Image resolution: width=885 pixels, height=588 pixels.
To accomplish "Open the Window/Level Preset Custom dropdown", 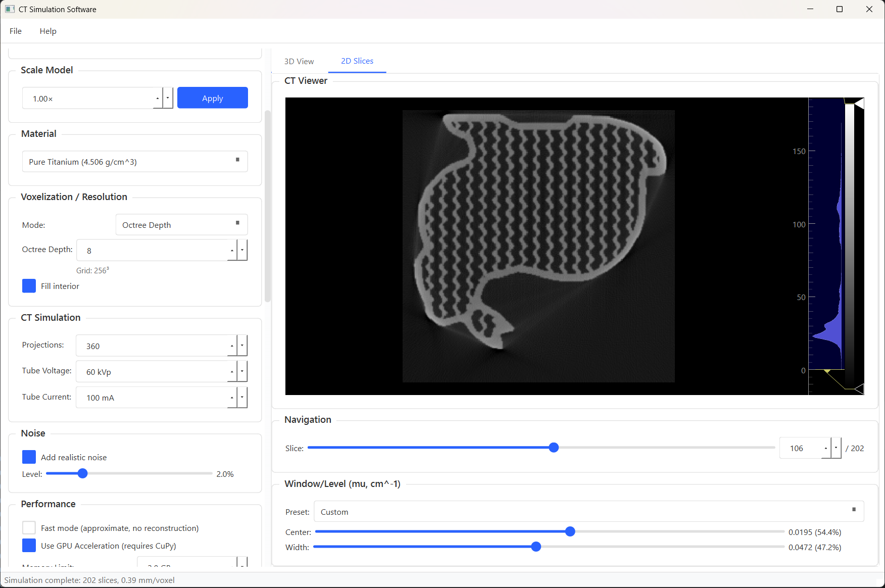I will pos(589,512).
